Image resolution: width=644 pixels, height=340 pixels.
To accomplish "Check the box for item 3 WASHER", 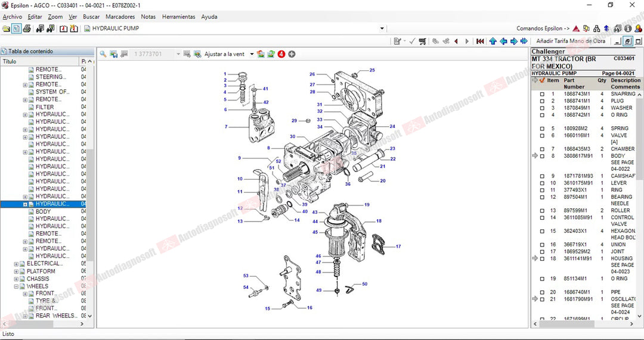I will point(542,108).
